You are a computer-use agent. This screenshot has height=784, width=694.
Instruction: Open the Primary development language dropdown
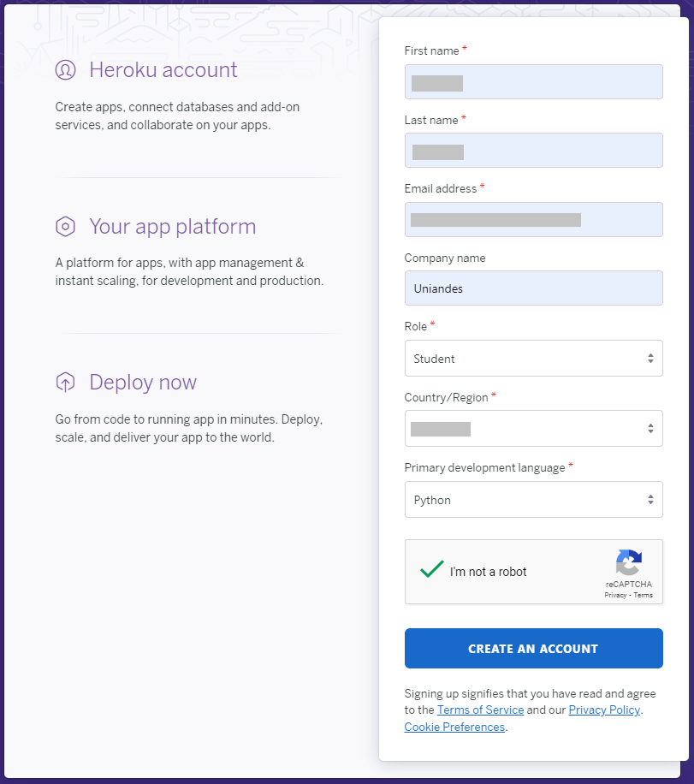[x=533, y=500]
